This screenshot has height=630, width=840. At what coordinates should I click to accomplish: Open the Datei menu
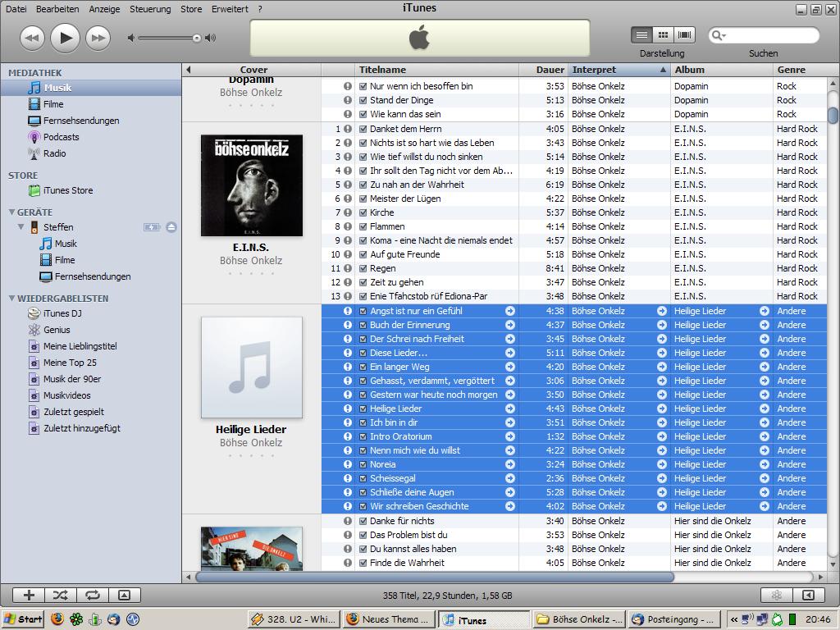(16, 9)
